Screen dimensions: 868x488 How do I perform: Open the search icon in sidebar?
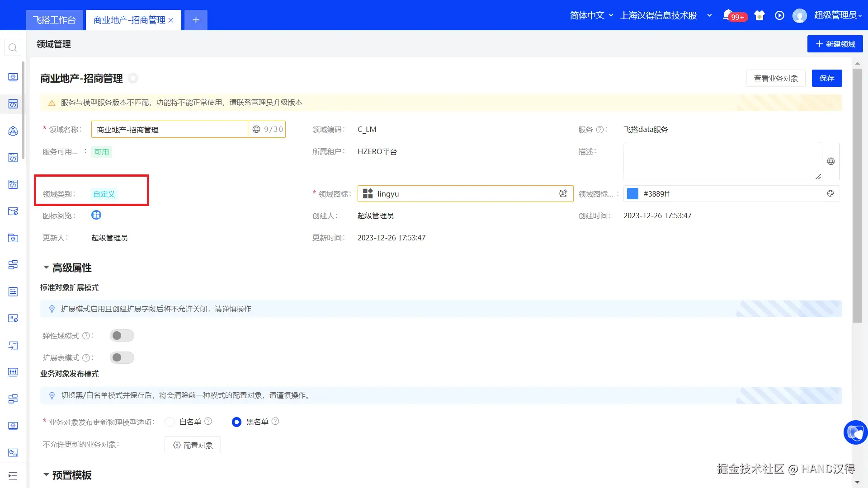coord(13,47)
